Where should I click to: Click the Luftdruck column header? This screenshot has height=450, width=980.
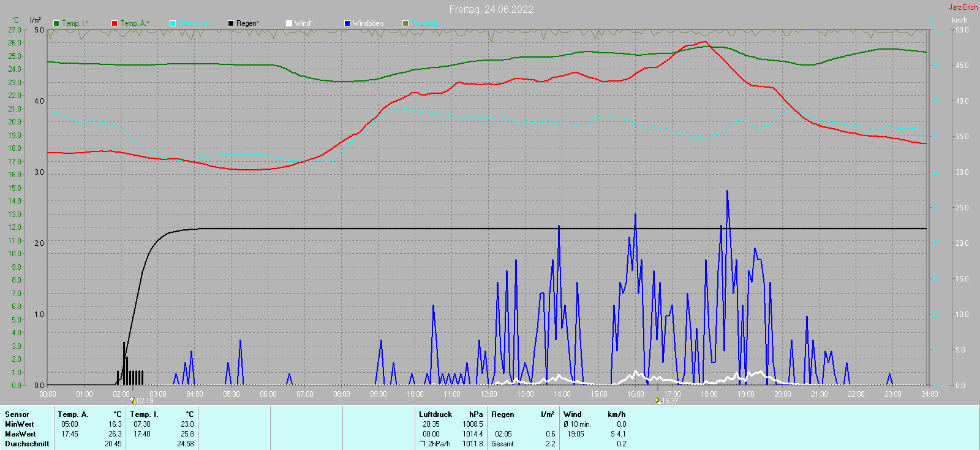pos(435,414)
